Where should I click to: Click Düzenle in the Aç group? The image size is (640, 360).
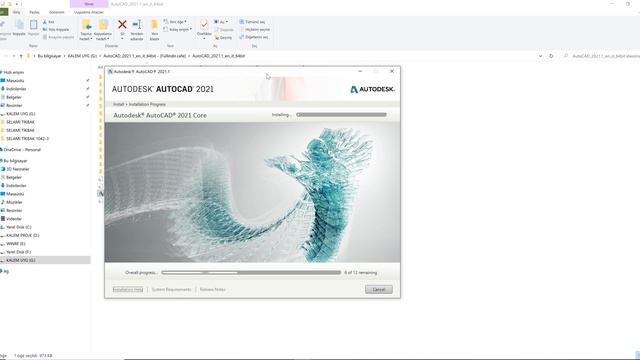point(224,29)
